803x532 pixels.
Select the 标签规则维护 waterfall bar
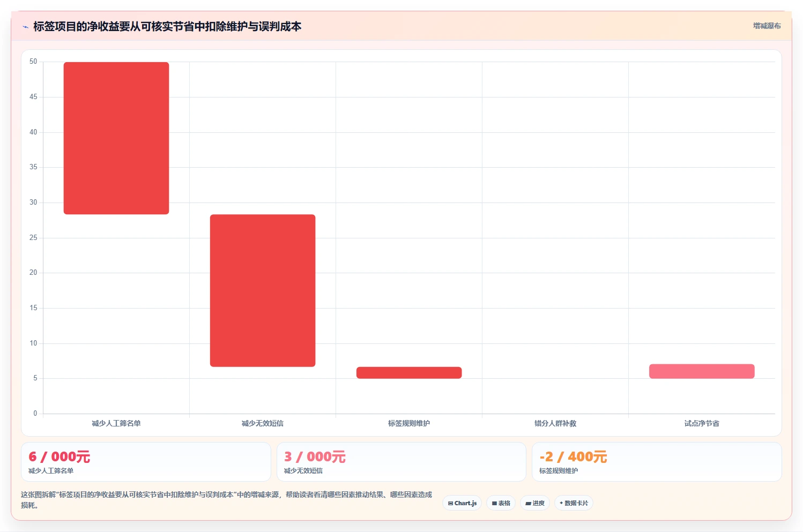[x=409, y=372]
